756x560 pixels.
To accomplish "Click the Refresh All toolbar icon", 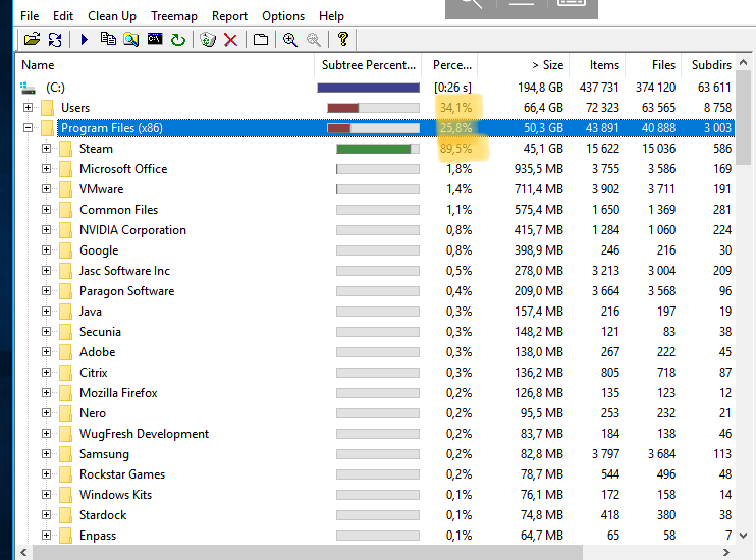I will coord(55,39).
